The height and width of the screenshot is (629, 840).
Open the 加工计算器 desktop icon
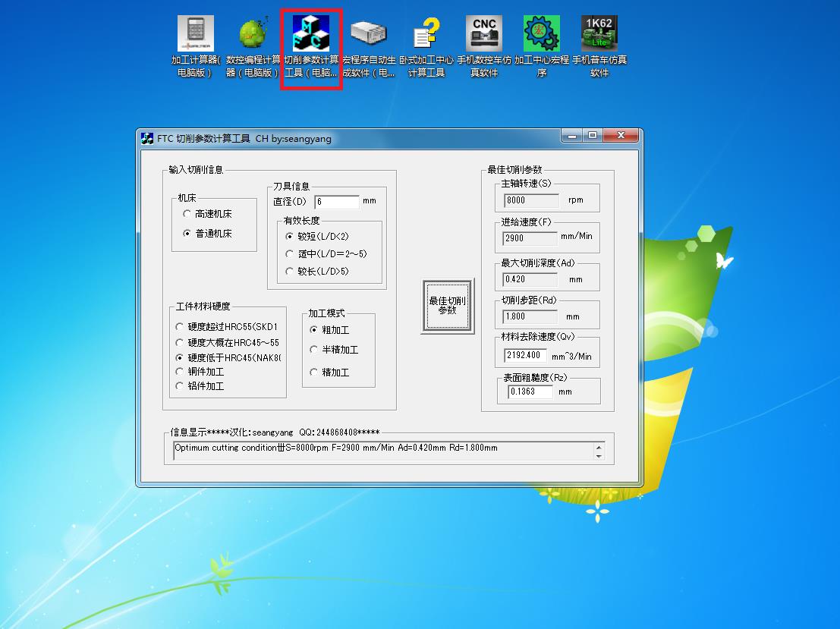click(196, 46)
